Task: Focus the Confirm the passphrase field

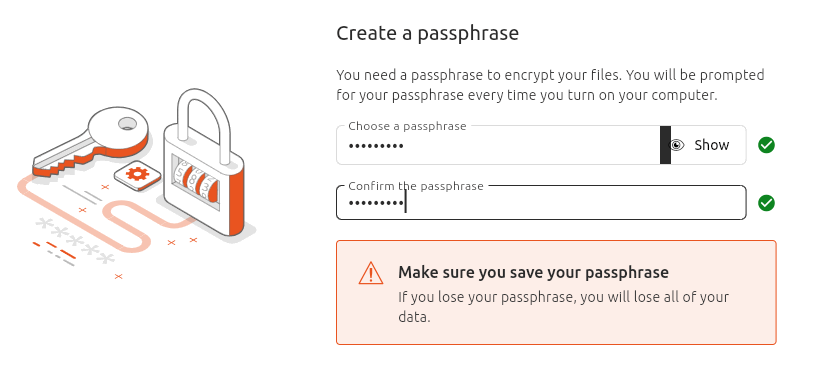Action: coord(541,203)
